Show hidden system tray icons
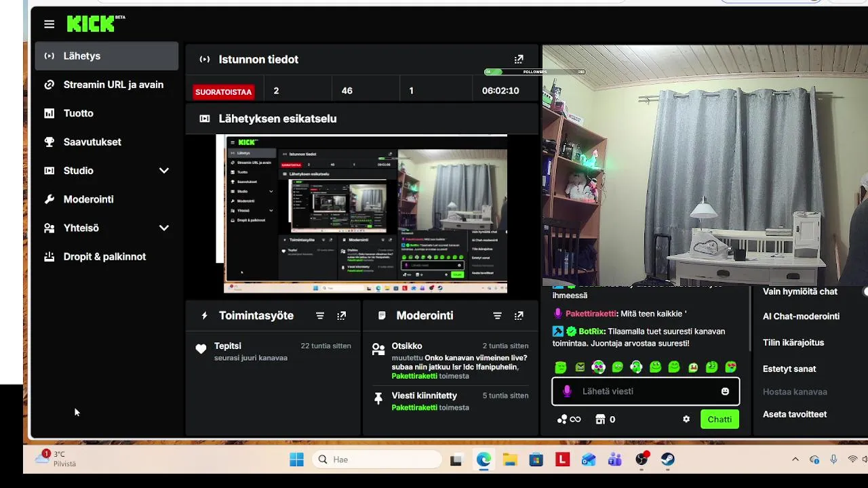This screenshot has height=488, width=868. point(795,460)
